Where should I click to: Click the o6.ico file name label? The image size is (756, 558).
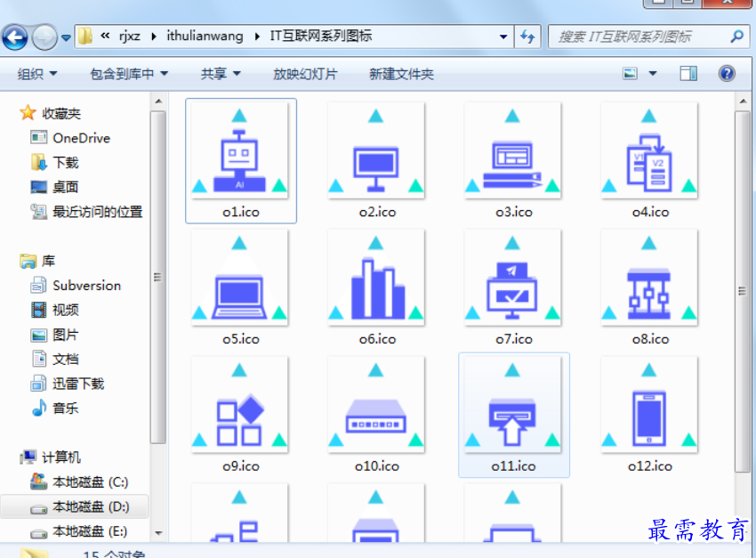(x=377, y=339)
